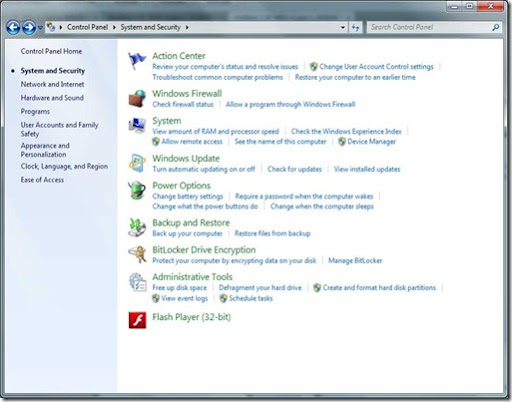Open Manage BitLocker link
The width and height of the screenshot is (512, 402).
[x=355, y=261]
